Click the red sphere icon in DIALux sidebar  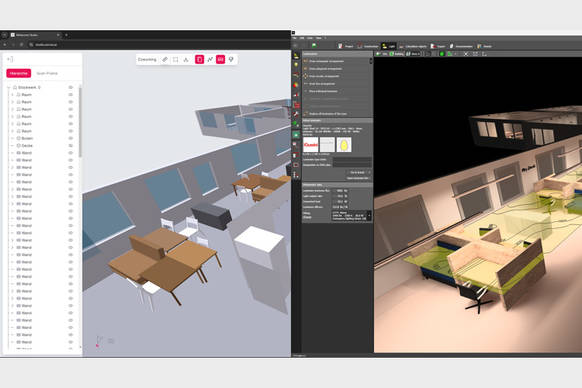tap(296, 85)
